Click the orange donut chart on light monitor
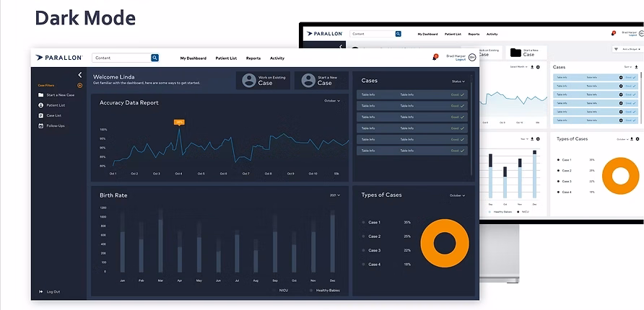The image size is (644, 310). pos(621,175)
